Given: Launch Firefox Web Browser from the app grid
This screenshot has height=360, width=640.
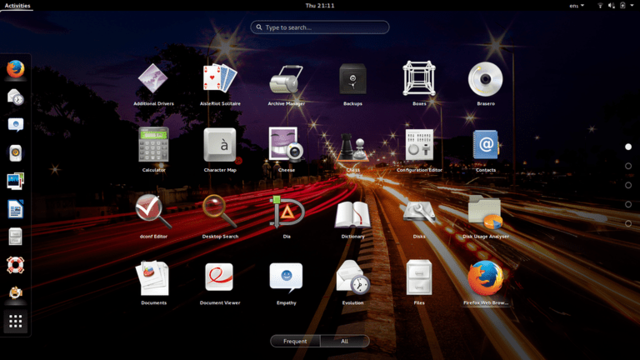Looking at the screenshot, I should click(x=485, y=278).
